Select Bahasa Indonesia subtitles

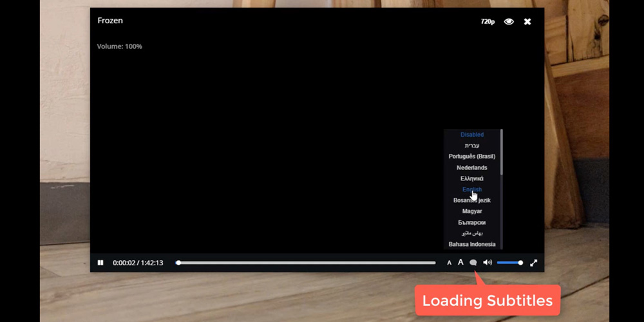(x=472, y=244)
